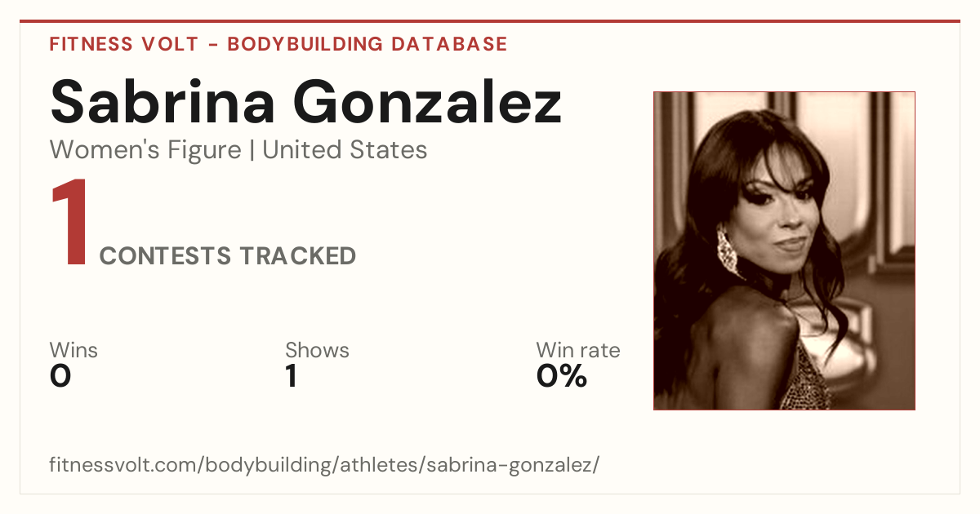Click the Shows stat label

tap(317, 350)
